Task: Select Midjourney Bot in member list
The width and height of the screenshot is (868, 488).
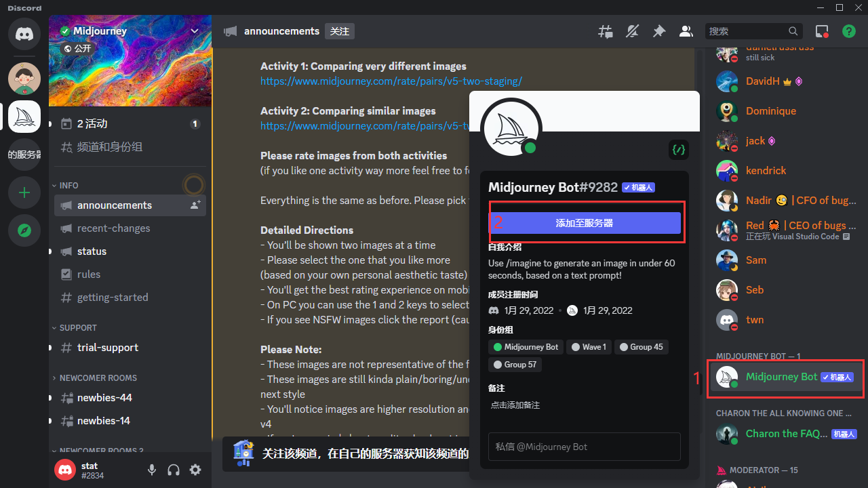Action: pyautogui.click(x=785, y=377)
